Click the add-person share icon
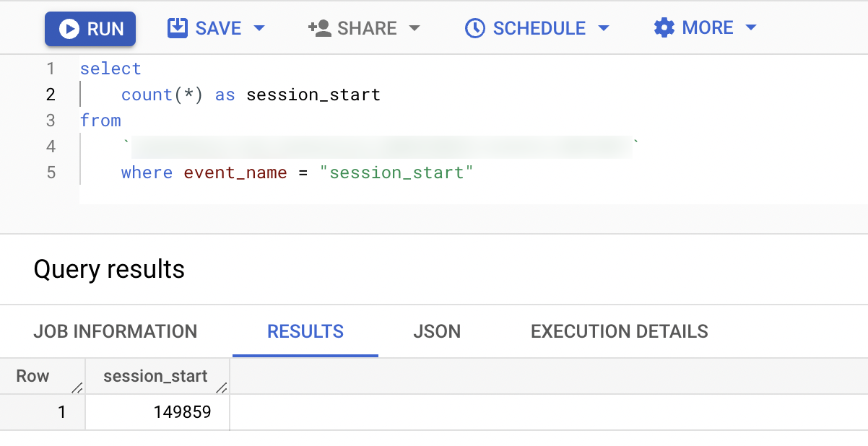Screen dimensions: 868x446 point(319,28)
